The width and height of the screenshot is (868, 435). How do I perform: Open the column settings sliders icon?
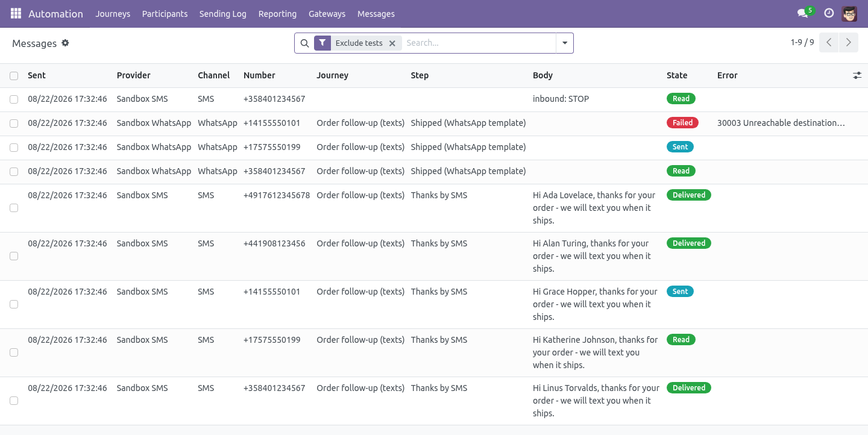(857, 75)
